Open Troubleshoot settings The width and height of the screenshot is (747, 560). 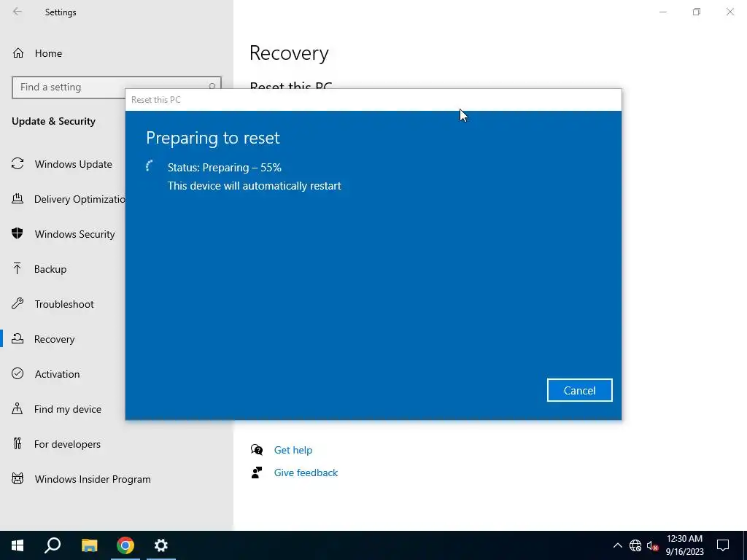[63, 304]
